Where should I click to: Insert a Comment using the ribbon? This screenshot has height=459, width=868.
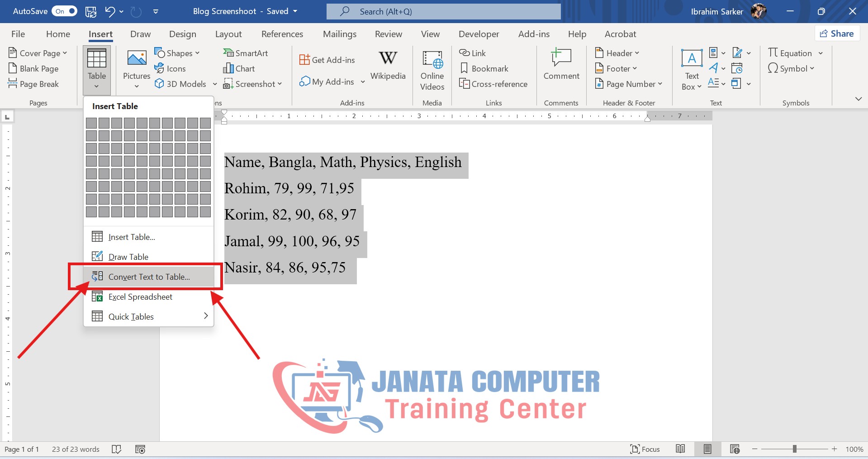pyautogui.click(x=561, y=59)
